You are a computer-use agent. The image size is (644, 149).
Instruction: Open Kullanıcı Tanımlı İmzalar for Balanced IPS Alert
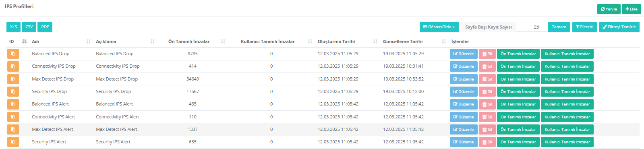pyautogui.click(x=567, y=104)
